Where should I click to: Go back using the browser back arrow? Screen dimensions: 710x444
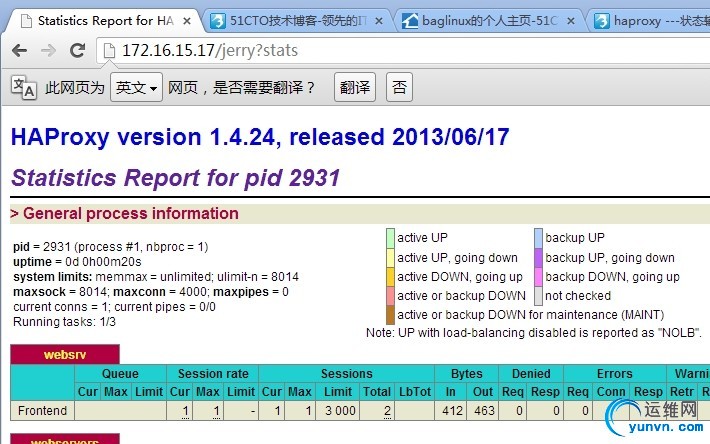(x=19, y=50)
